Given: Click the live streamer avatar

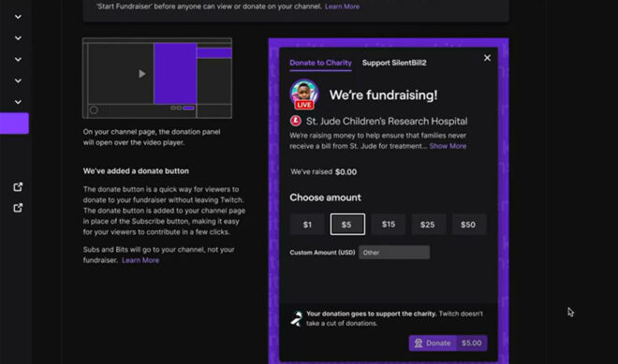Looking at the screenshot, I should [x=304, y=95].
